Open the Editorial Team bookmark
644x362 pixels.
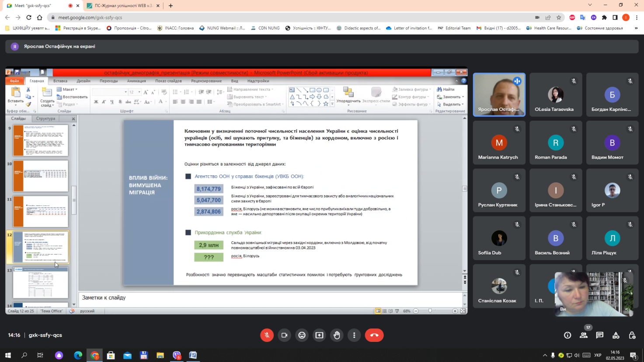[454, 28]
